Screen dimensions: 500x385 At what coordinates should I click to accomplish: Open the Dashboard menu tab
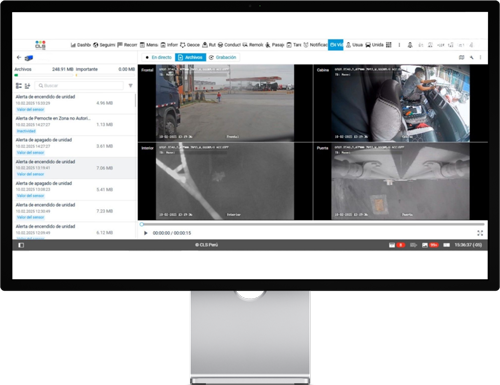80,45
